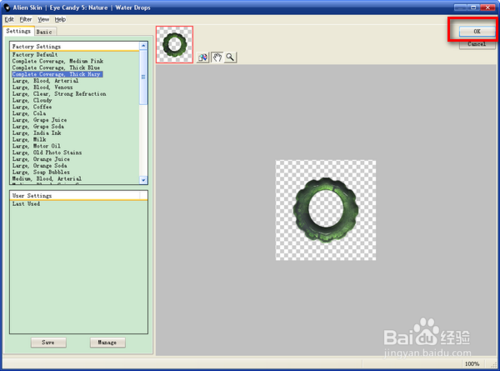Click the factory settings scroll-up arrow
The height and width of the screenshot is (371, 500).
coord(143,46)
